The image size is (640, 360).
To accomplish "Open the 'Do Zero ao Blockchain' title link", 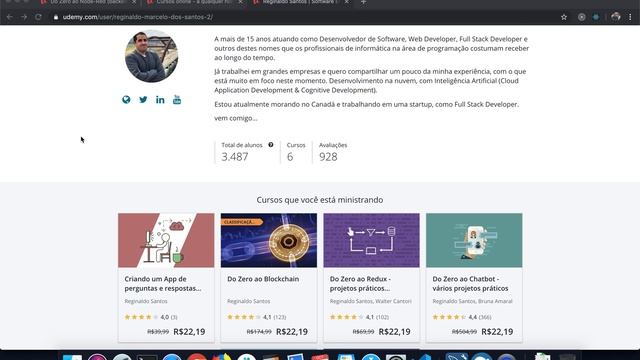I will (x=263, y=279).
